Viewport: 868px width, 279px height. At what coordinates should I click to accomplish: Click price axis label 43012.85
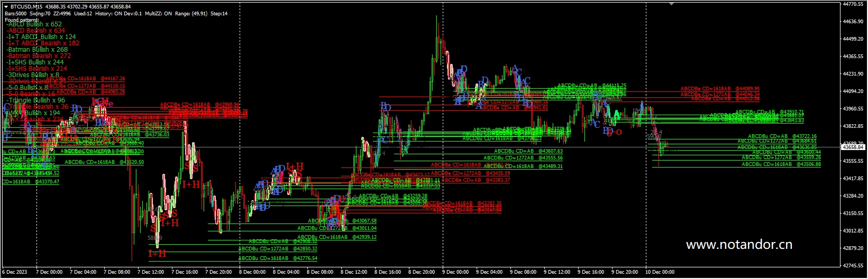853,231
